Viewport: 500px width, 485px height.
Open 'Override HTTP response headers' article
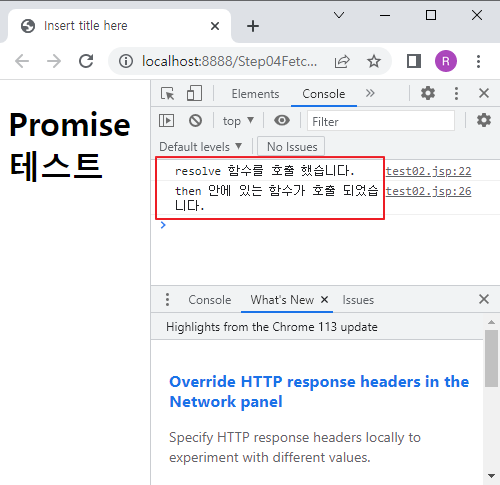pos(319,392)
